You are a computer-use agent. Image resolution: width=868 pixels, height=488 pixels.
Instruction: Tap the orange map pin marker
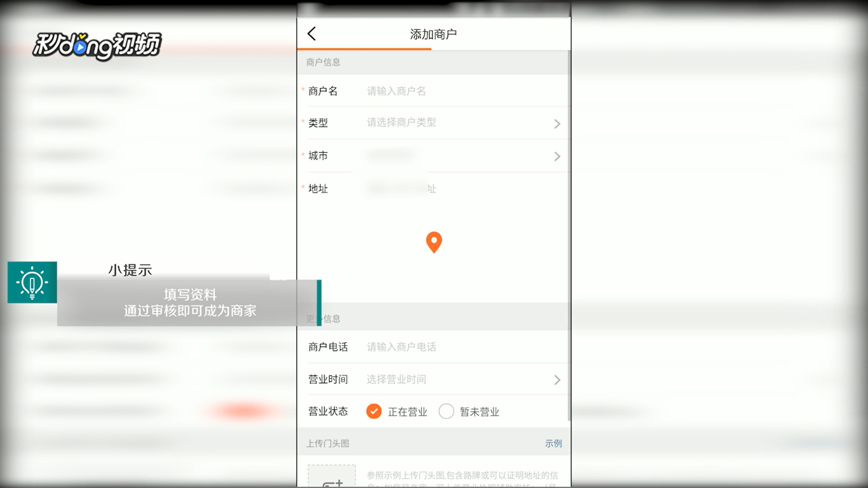[x=434, y=241]
